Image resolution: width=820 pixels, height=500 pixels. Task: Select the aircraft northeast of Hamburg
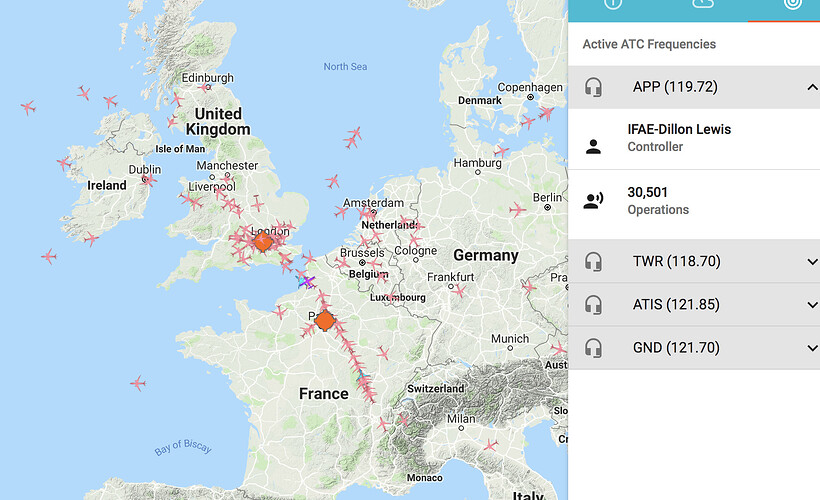(502, 152)
